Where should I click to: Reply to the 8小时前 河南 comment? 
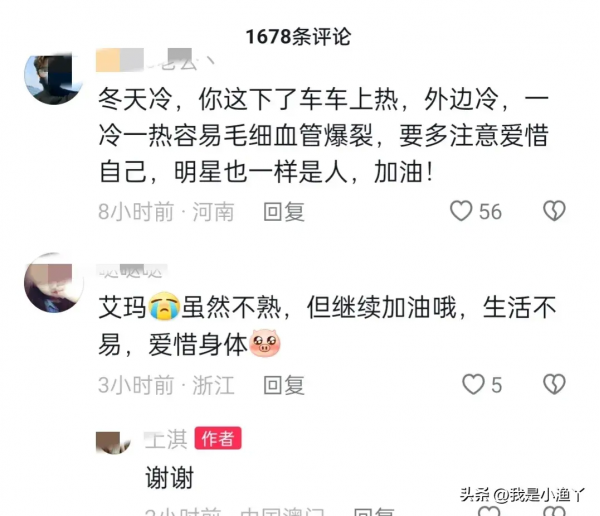(x=284, y=212)
